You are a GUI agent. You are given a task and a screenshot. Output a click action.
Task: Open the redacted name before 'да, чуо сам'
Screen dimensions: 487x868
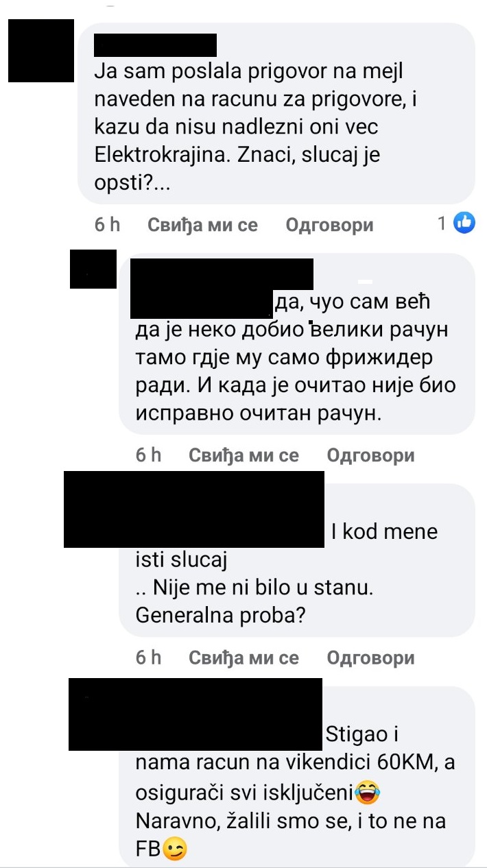222,289
